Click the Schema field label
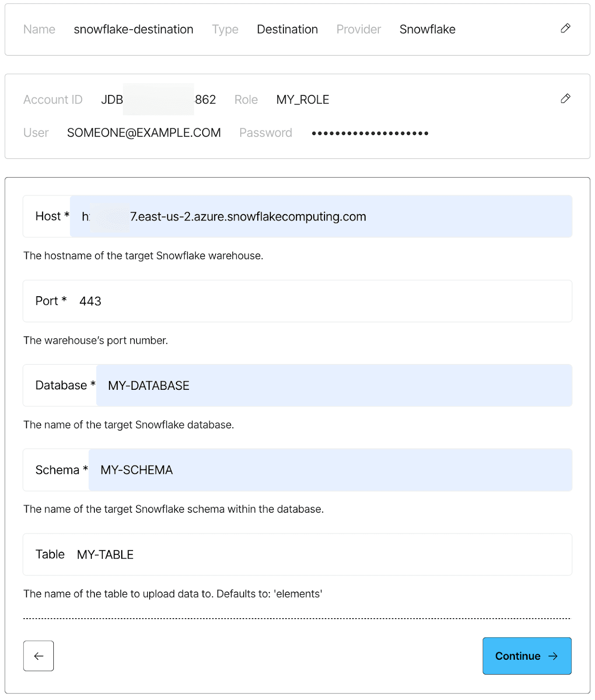 point(62,470)
